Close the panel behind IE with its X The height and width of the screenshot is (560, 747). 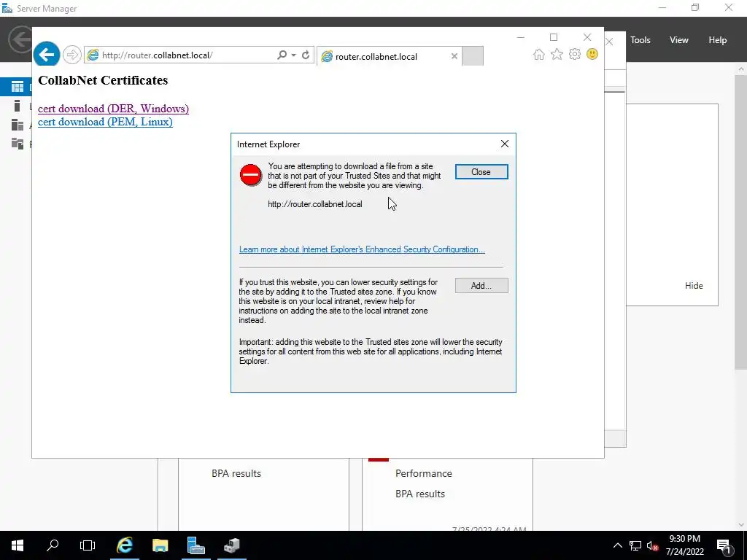609,42
